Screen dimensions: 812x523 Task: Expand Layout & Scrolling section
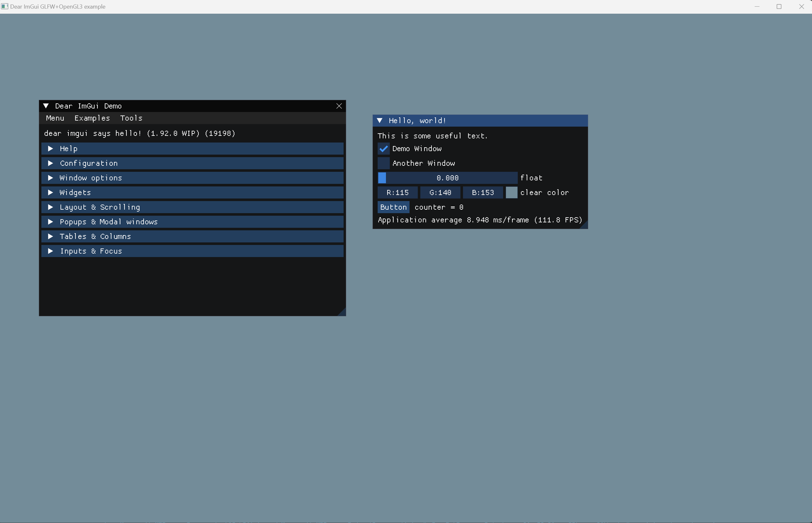coord(100,207)
